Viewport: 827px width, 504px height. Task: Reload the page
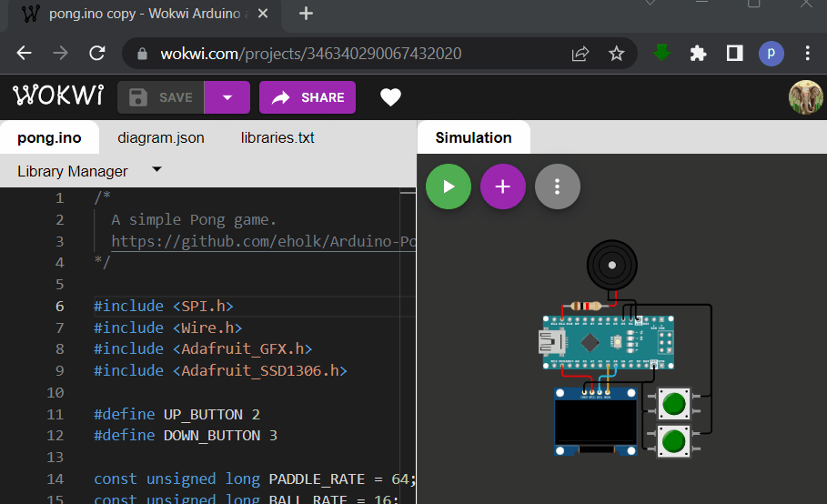(96, 54)
